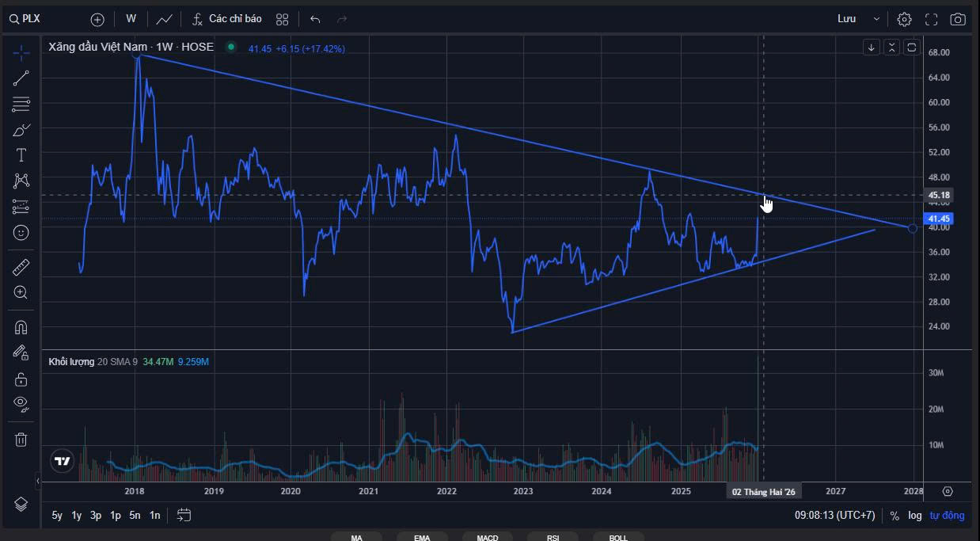Hide all drawings with eye icon

[21, 403]
